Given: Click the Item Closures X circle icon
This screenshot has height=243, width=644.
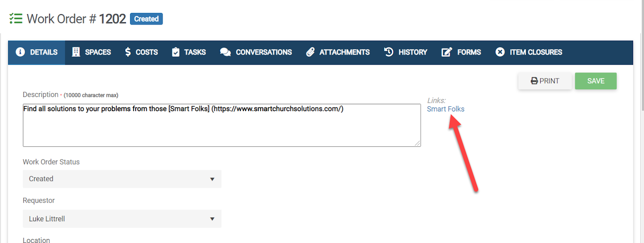Looking at the screenshot, I should [500, 52].
